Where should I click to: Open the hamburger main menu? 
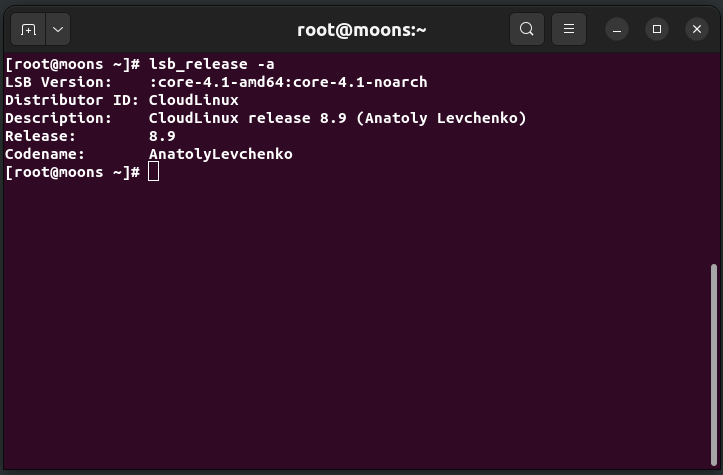tap(569, 29)
